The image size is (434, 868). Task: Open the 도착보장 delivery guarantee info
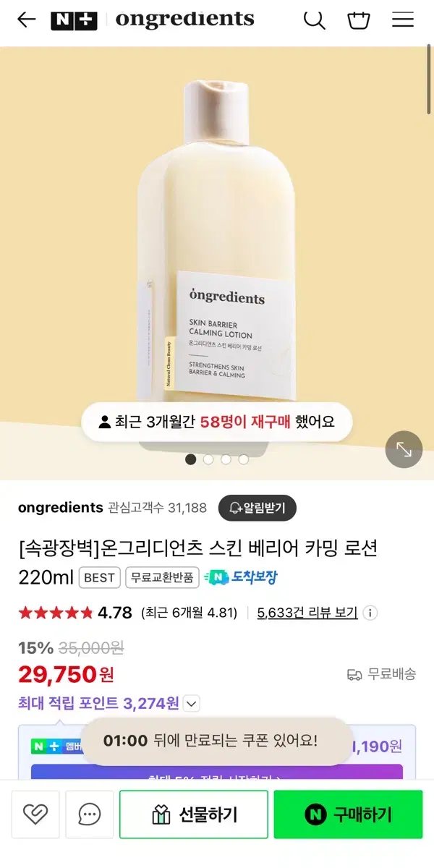pyautogui.click(x=241, y=577)
